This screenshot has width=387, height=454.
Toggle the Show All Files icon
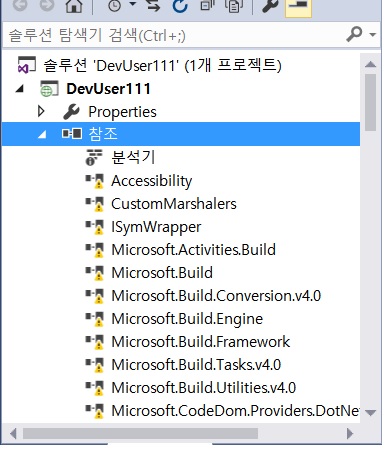(x=233, y=6)
